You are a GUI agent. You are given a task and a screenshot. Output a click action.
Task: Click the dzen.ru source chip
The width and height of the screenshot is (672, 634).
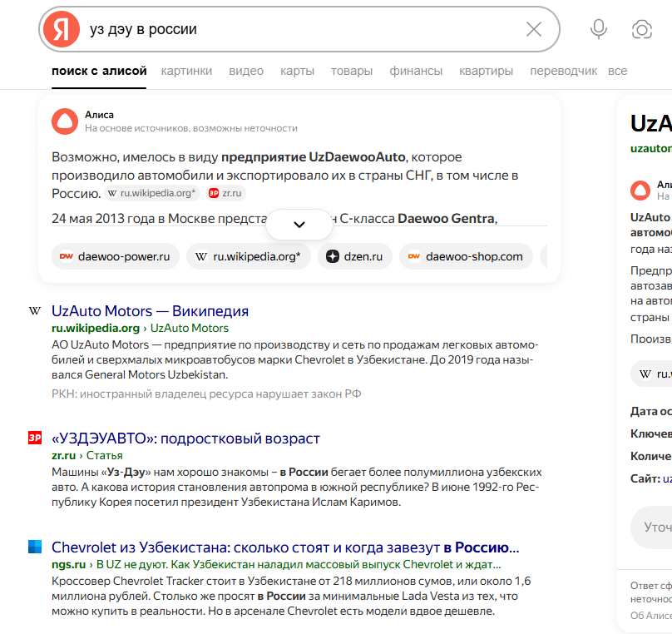(x=354, y=256)
